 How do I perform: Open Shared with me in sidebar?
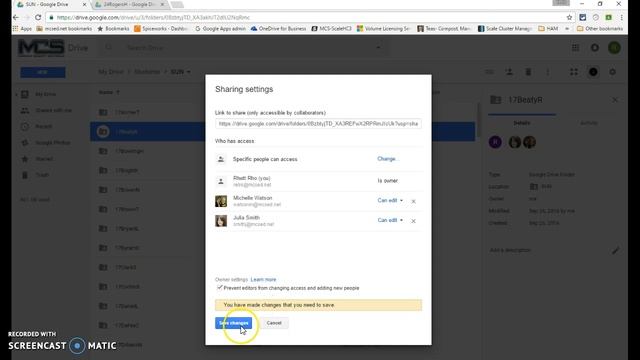click(x=53, y=111)
